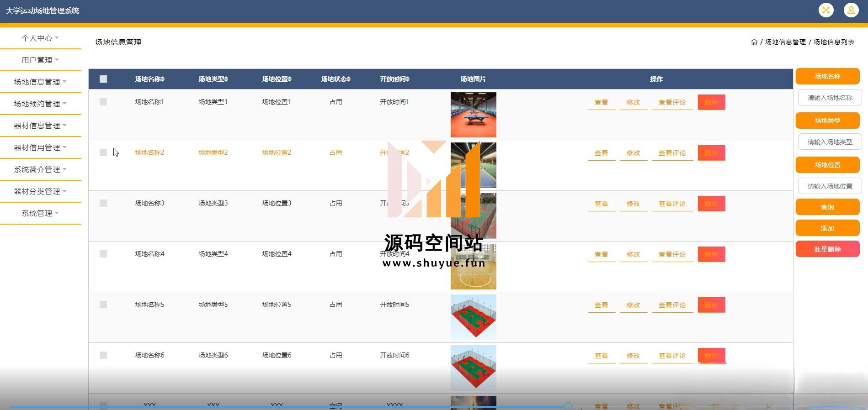Click 场地信息管理 breadcrumb link
This screenshot has width=868, height=410.
pos(785,42)
